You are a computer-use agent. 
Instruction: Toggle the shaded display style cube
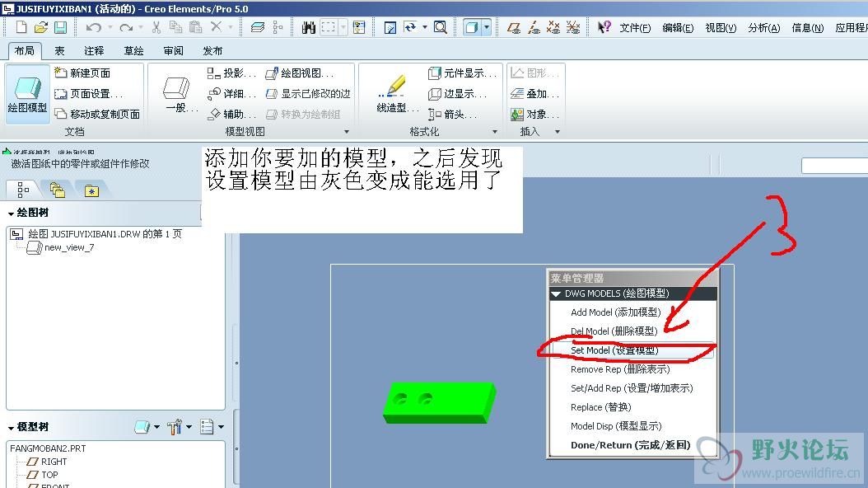472,26
